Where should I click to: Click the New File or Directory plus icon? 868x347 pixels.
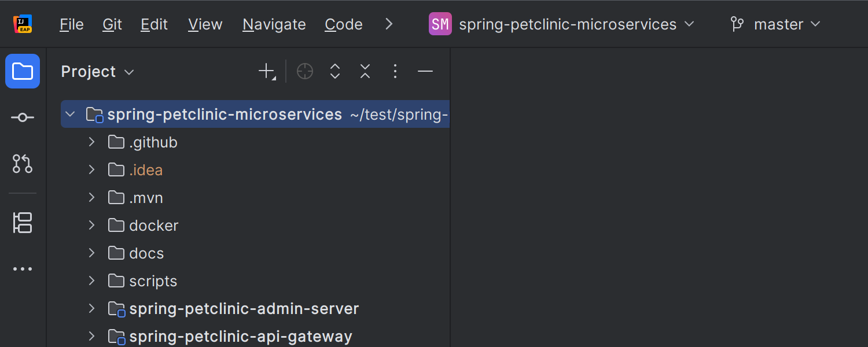[x=266, y=71]
